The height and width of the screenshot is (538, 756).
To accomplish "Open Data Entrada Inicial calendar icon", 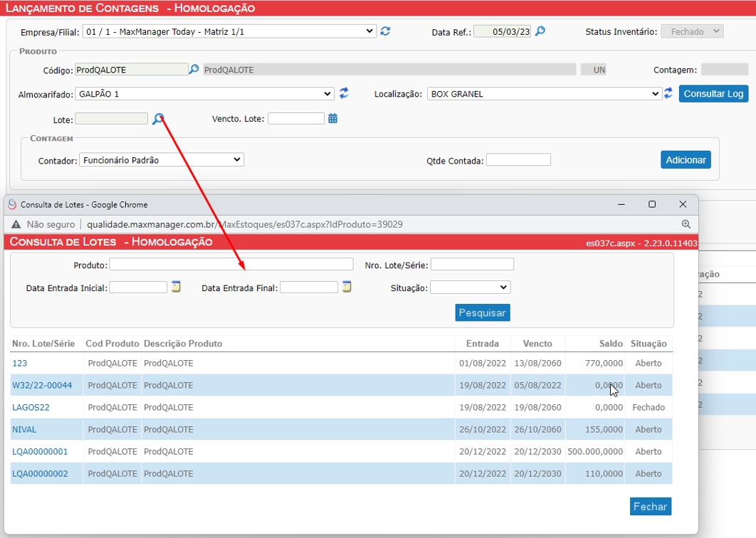I will tap(176, 287).
